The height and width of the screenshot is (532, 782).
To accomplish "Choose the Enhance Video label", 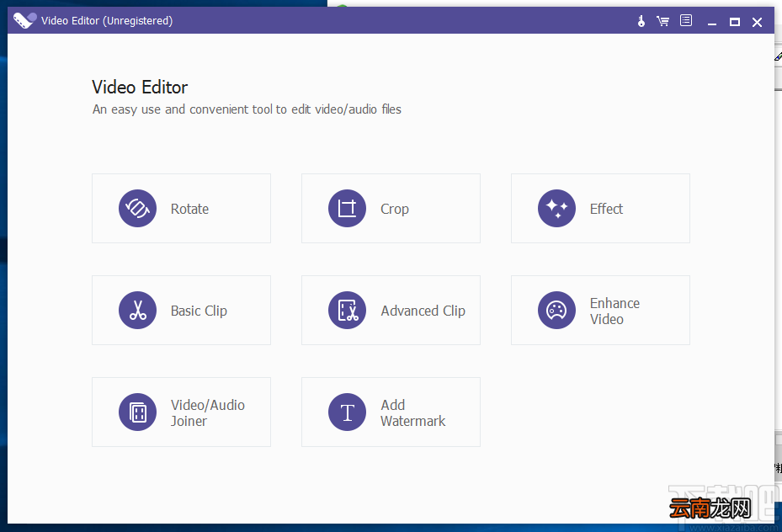I will [614, 311].
